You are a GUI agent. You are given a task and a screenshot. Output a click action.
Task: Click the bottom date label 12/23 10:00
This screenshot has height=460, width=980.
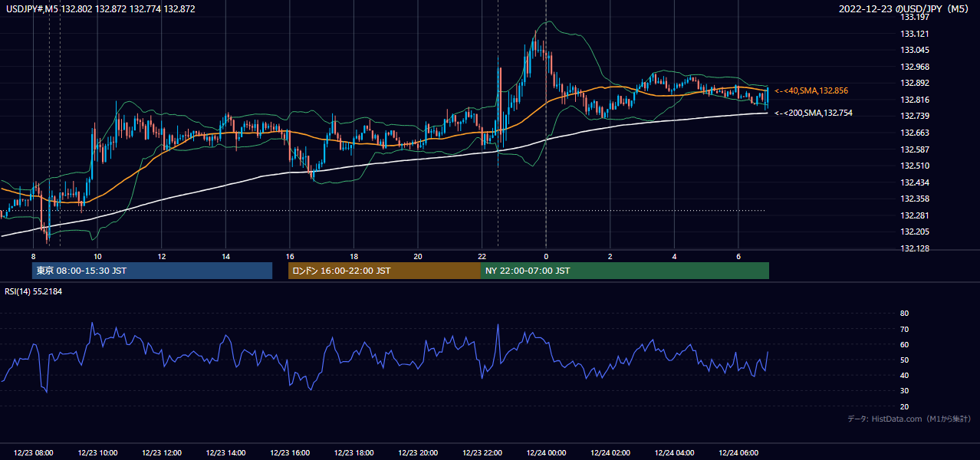click(97, 453)
